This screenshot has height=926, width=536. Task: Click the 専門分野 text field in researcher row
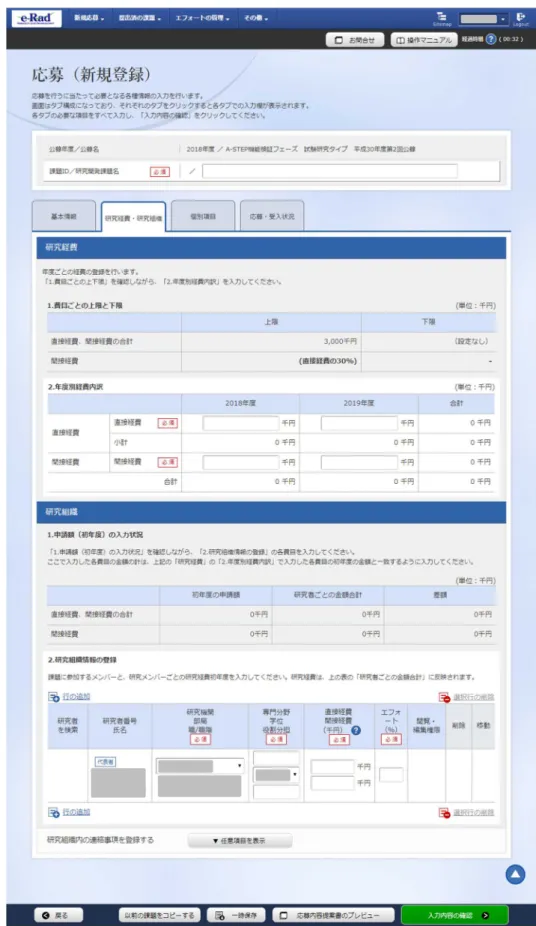tap(276, 758)
